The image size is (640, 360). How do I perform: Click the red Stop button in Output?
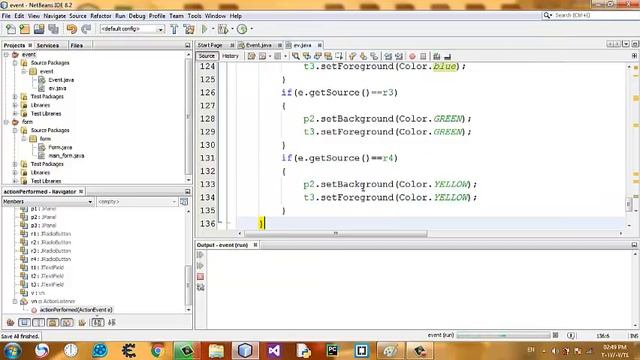(x=200, y=277)
